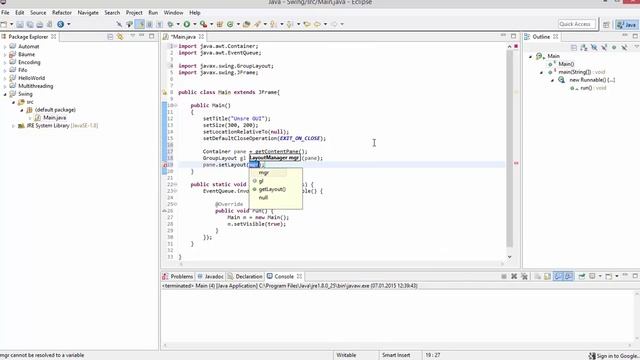The image size is (640, 360).
Task: Open the Debug button dropdown arrow
Action: coord(178,24)
